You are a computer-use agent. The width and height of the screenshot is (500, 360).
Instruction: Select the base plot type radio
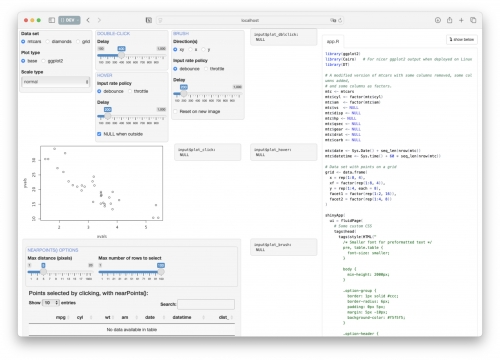pos(23,61)
